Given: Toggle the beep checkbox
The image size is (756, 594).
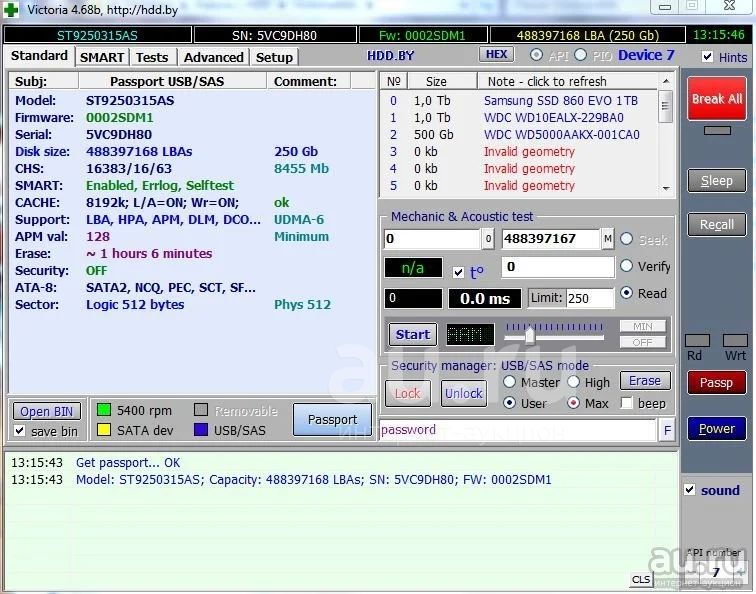Looking at the screenshot, I should (626, 403).
